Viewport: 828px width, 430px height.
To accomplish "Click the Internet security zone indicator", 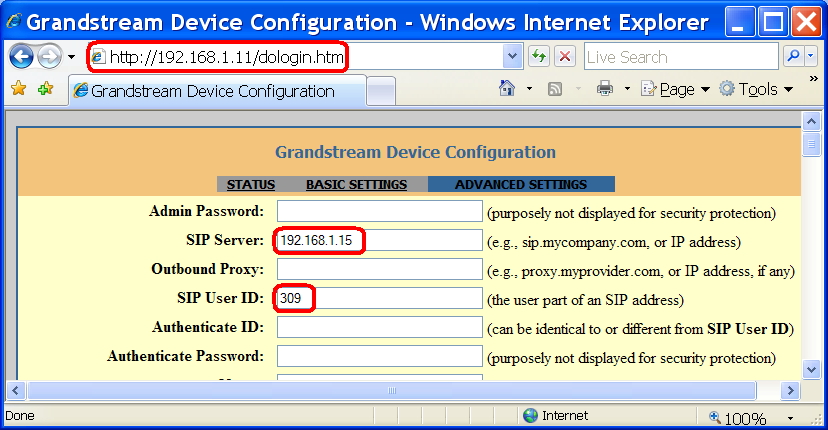I will point(555,416).
